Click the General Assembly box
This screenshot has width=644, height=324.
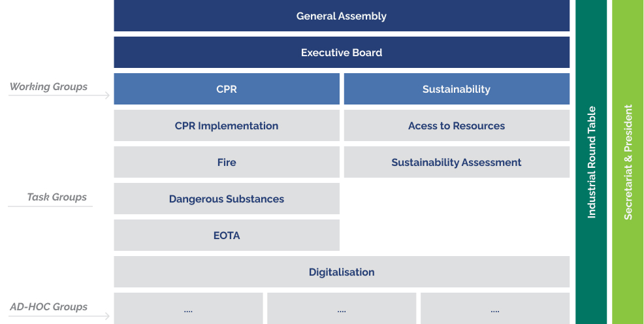pyautogui.click(x=341, y=16)
